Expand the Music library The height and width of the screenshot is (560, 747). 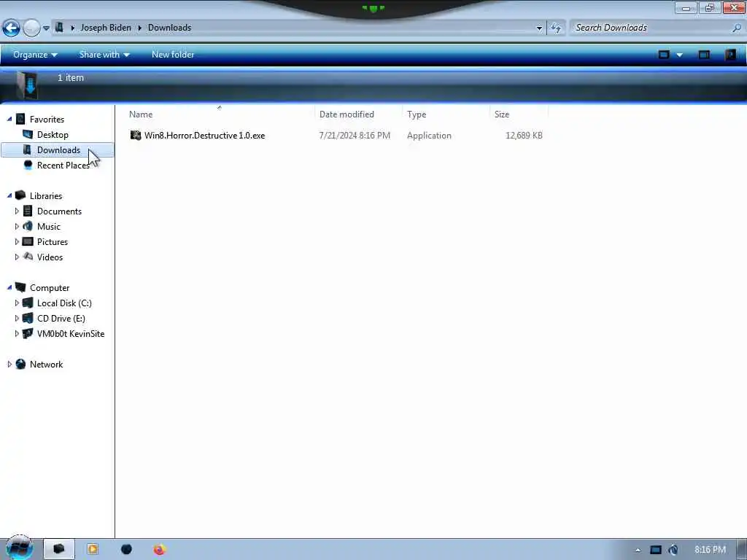click(17, 226)
